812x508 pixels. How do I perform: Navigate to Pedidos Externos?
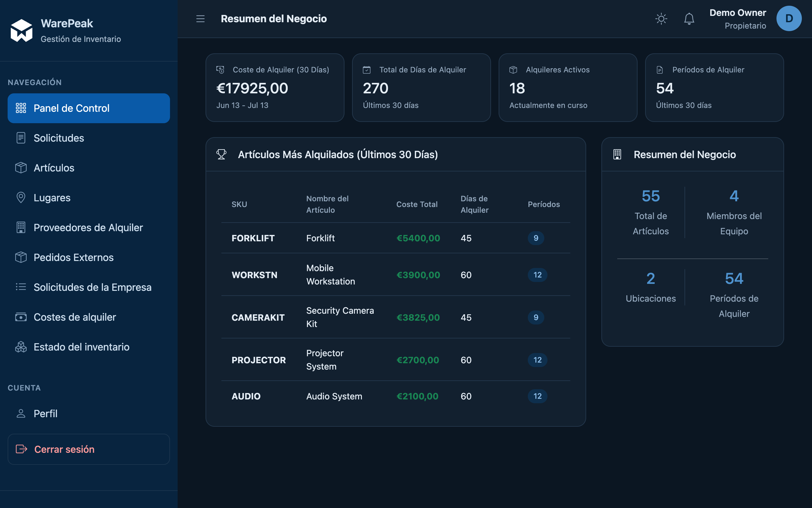coord(88,257)
